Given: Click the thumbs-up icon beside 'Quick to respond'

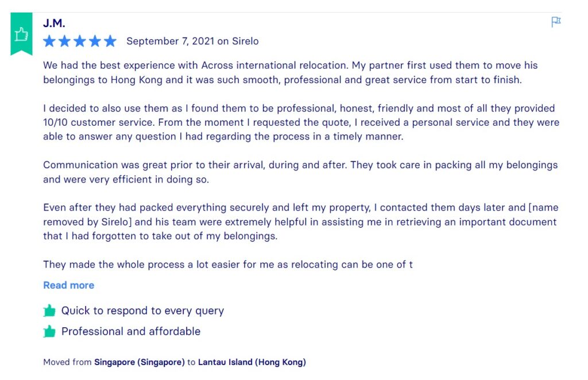Looking at the screenshot, I should tap(51, 311).
